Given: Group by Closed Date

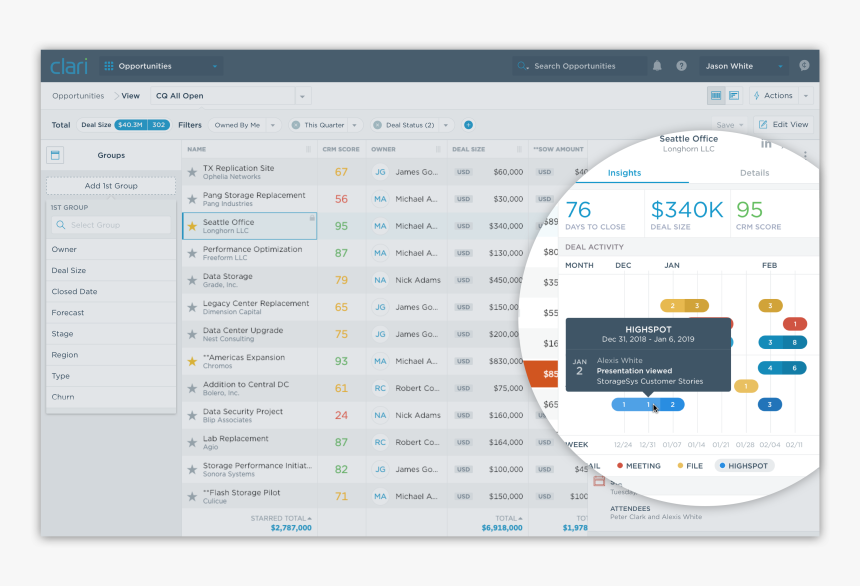Looking at the screenshot, I should coord(111,291).
